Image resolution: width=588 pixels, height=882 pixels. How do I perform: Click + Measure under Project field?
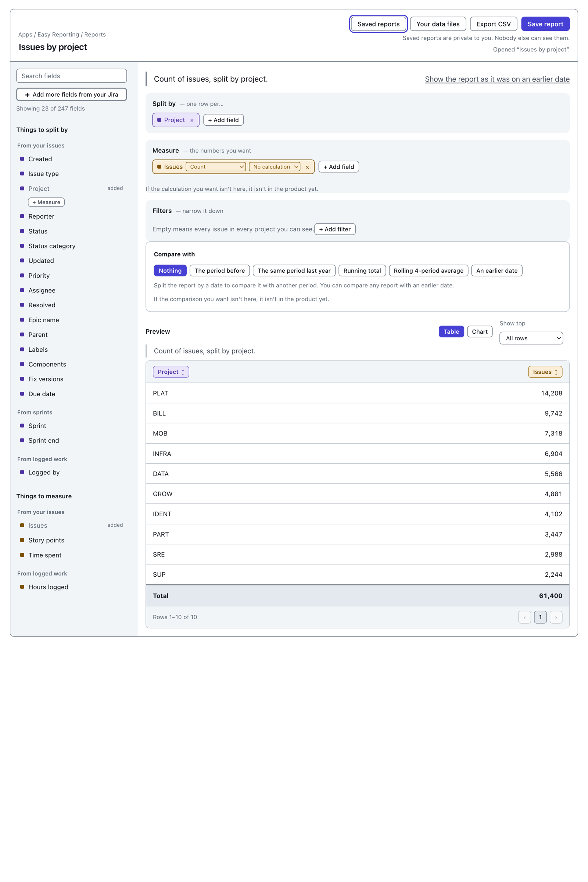46,202
